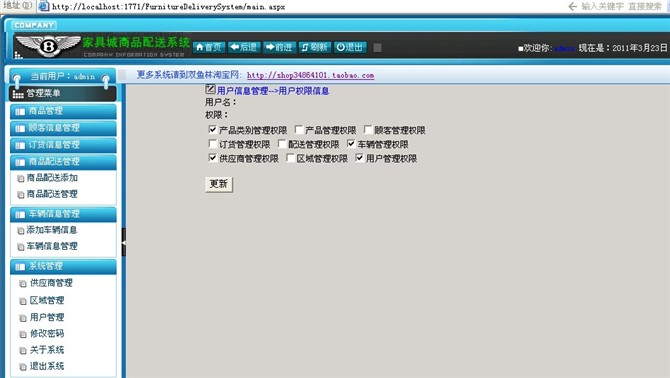Check 顾客管理权限 checkbox
The width and height of the screenshot is (670, 378).
pos(368,129)
